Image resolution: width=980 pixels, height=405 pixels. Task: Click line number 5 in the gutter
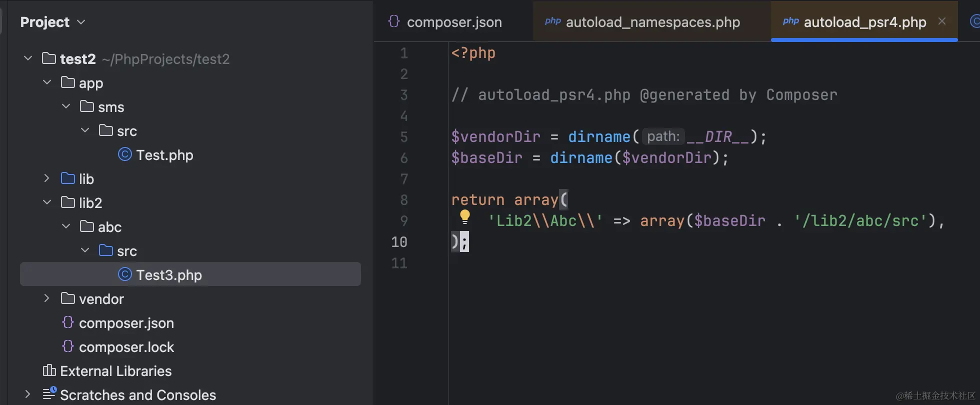[404, 137]
